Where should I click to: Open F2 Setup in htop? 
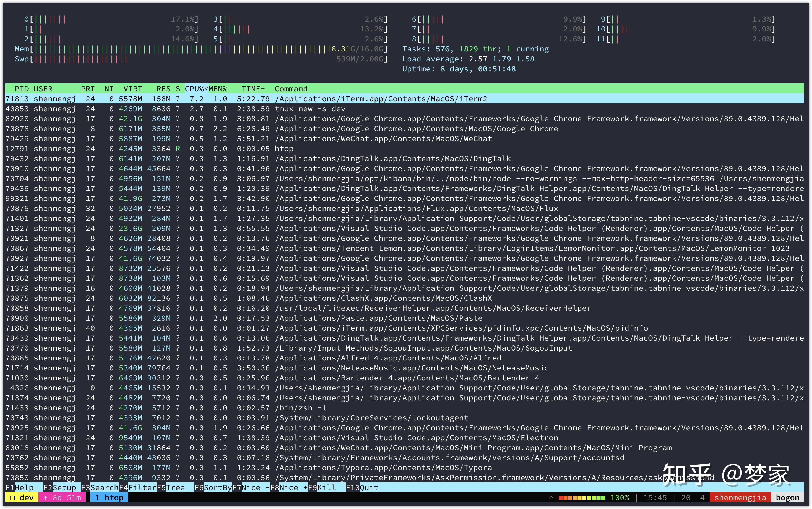(60, 487)
